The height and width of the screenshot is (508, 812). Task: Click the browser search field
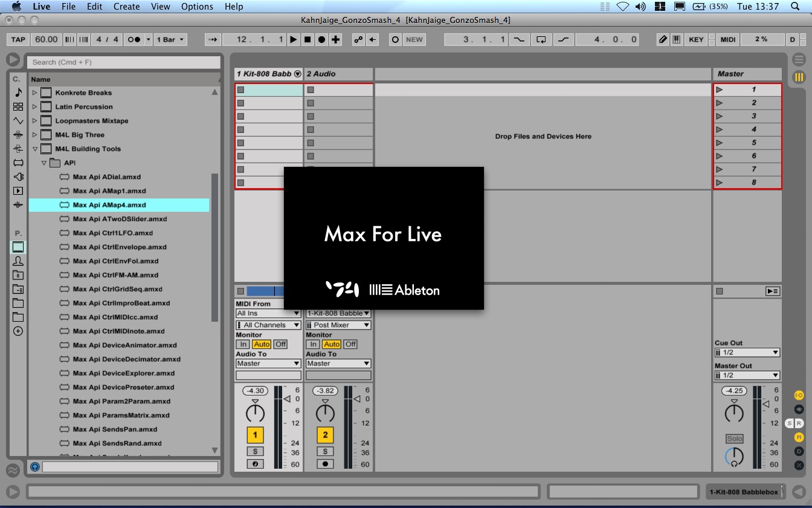[x=124, y=62]
